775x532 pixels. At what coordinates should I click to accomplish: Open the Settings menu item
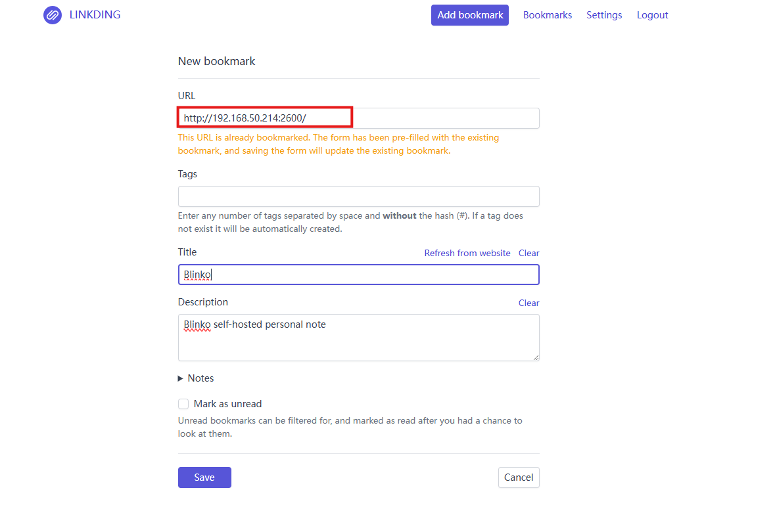coord(604,15)
